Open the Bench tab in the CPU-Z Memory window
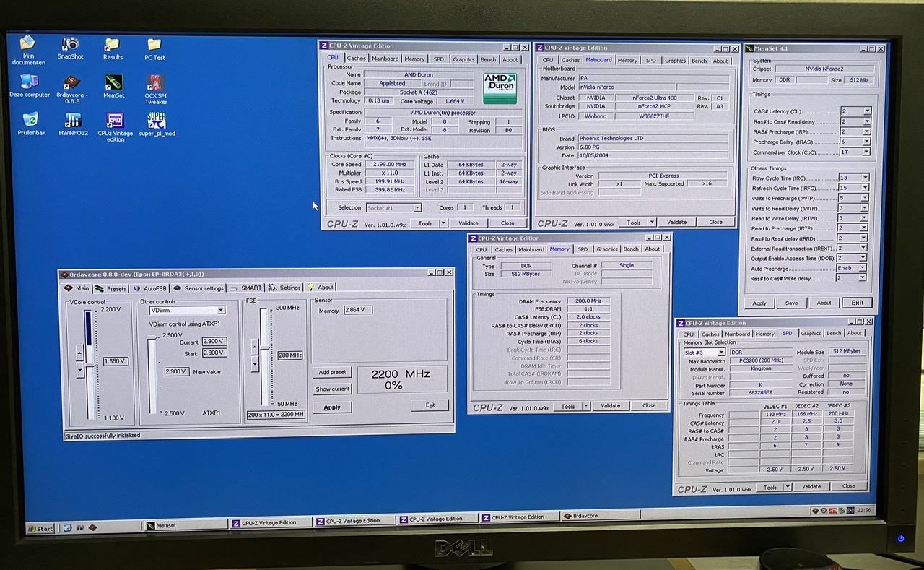 631,249
